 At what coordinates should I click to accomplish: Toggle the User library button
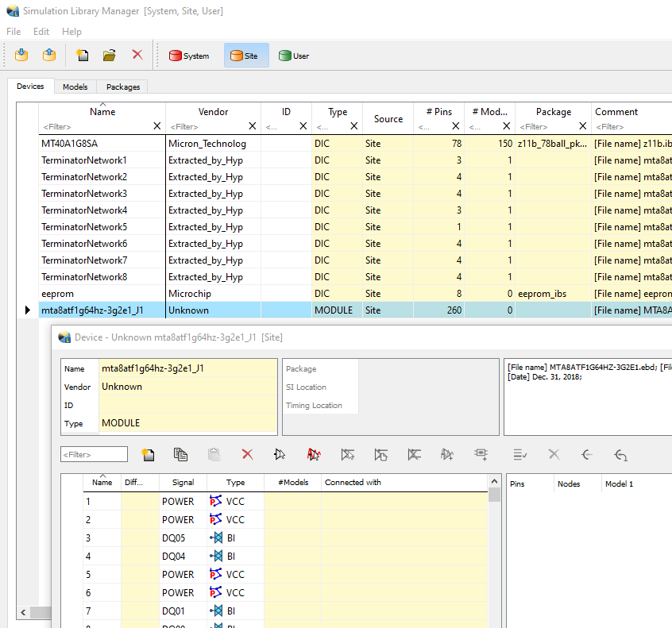[294, 56]
